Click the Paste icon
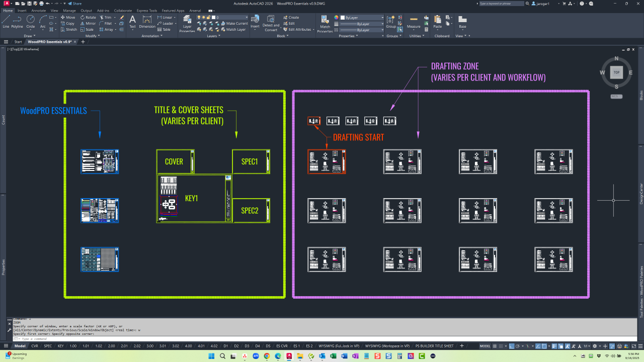This screenshot has height=362, width=644. 438,22
